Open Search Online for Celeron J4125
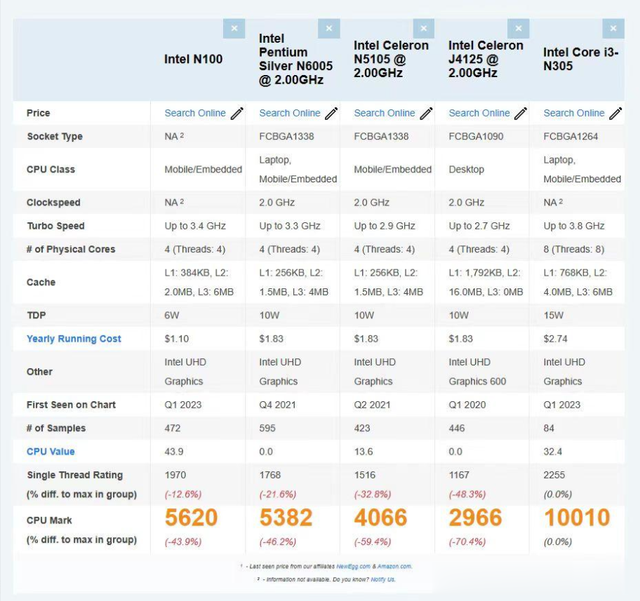640x601 pixels. coord(479,113)
